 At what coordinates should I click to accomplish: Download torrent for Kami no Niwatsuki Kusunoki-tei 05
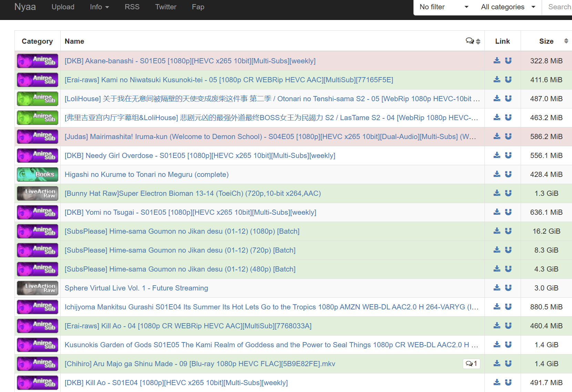[497, 80]
